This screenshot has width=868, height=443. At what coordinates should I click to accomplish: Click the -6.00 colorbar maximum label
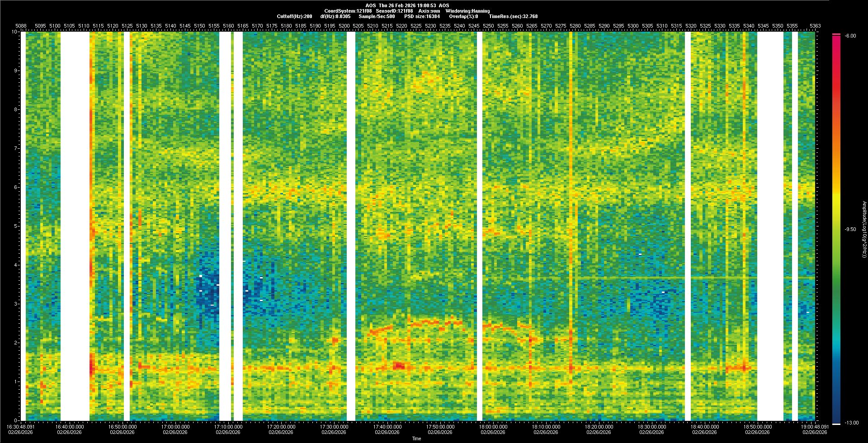coord(850,36)
